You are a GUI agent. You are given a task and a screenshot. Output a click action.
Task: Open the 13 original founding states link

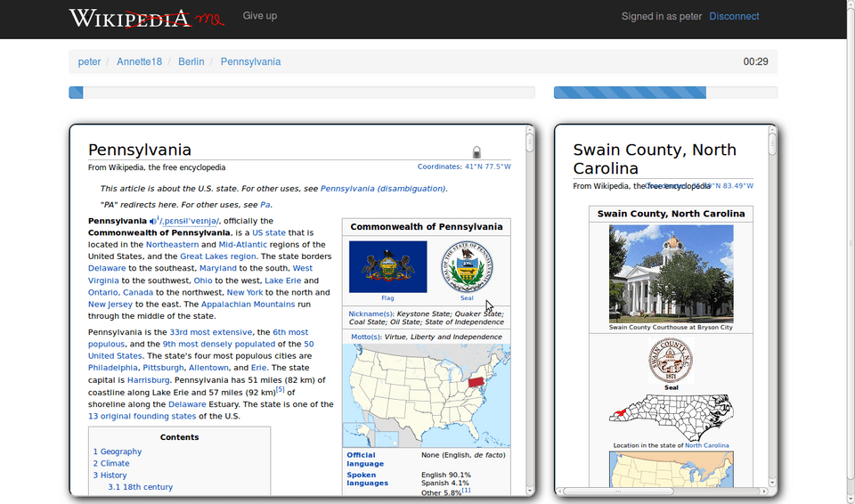pyautogui.click(x=142, y=416)
